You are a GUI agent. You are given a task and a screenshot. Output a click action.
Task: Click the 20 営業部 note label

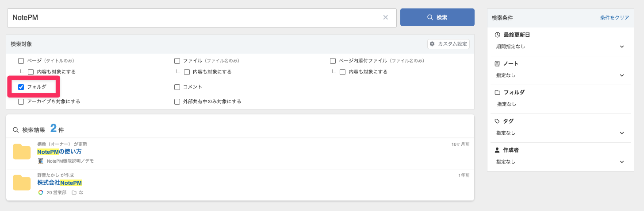coord(57,192)
